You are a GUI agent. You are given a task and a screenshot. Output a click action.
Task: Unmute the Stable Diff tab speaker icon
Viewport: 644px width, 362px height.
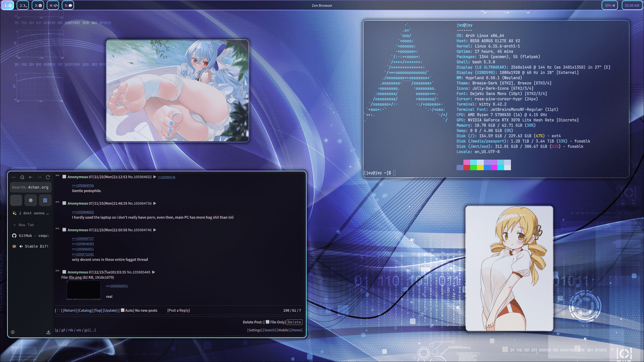(x=21, y=246)
